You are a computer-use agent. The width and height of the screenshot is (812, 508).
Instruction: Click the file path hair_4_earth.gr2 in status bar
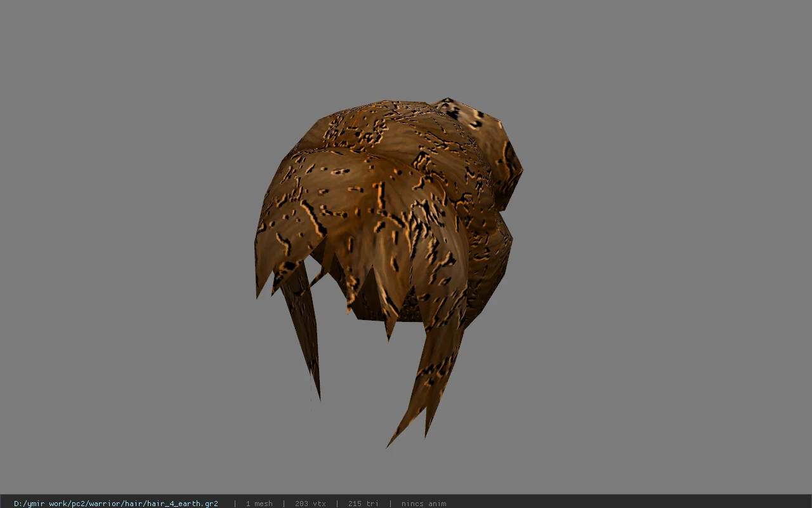116,504
